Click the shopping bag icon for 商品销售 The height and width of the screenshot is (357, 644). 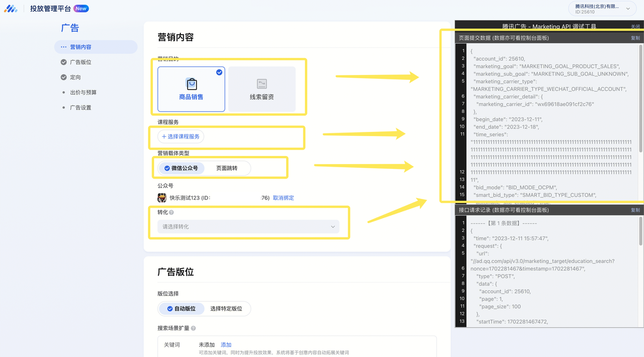click(192, 84)
